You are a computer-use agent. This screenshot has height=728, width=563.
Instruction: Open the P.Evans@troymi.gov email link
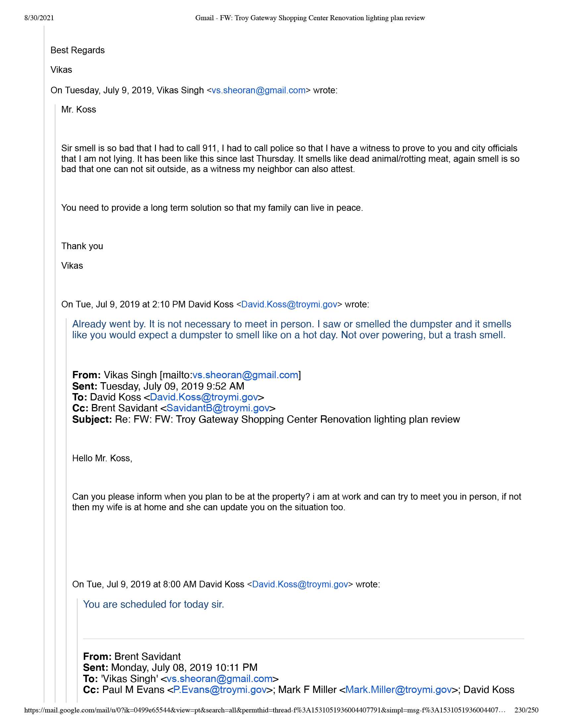220,690
